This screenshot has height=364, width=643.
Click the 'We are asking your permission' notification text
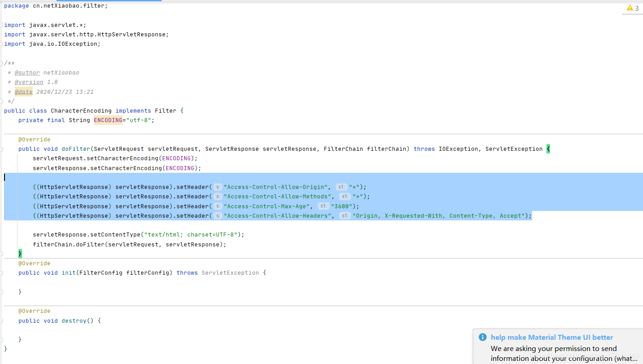(x=564, y=353)
